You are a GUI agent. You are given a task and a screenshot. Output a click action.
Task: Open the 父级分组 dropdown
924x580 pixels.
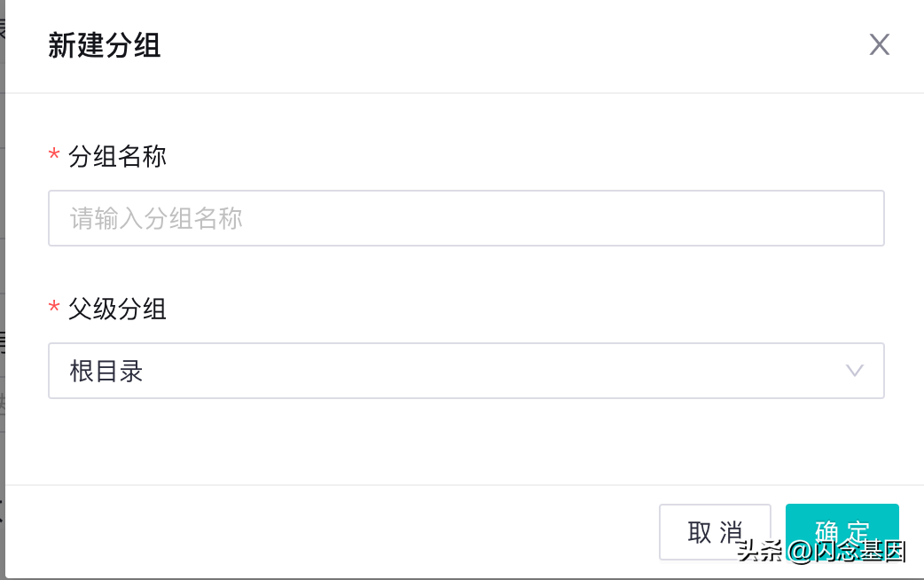click(466, 371)
